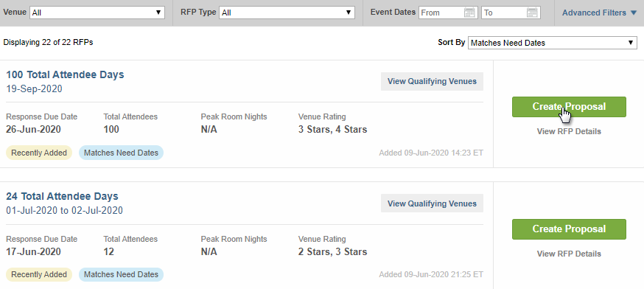Image resolution: width=644 pixels, height=289 pixels.
Task: Open the To date calendar icon
Action: coord(532,13)
